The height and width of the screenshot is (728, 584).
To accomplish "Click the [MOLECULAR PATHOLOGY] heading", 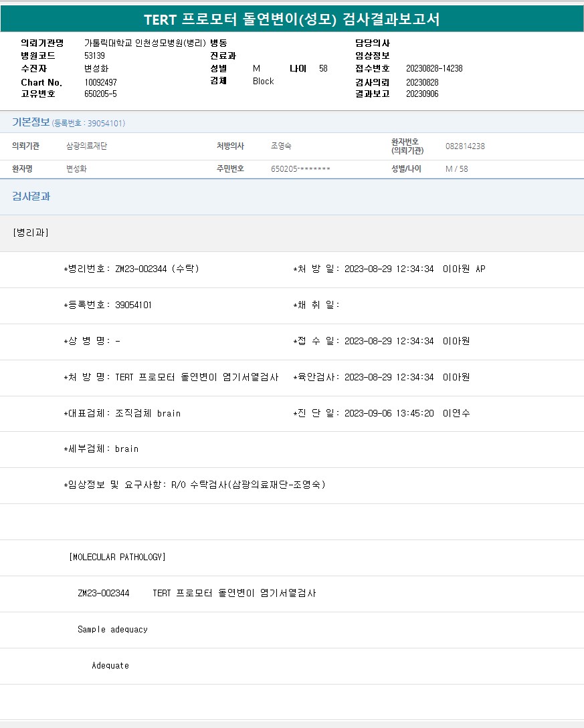I will pos(117,557).
